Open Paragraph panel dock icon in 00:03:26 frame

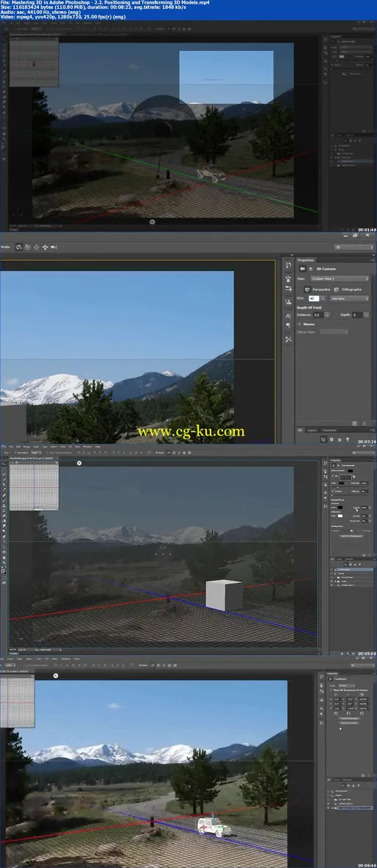[288, 325]
